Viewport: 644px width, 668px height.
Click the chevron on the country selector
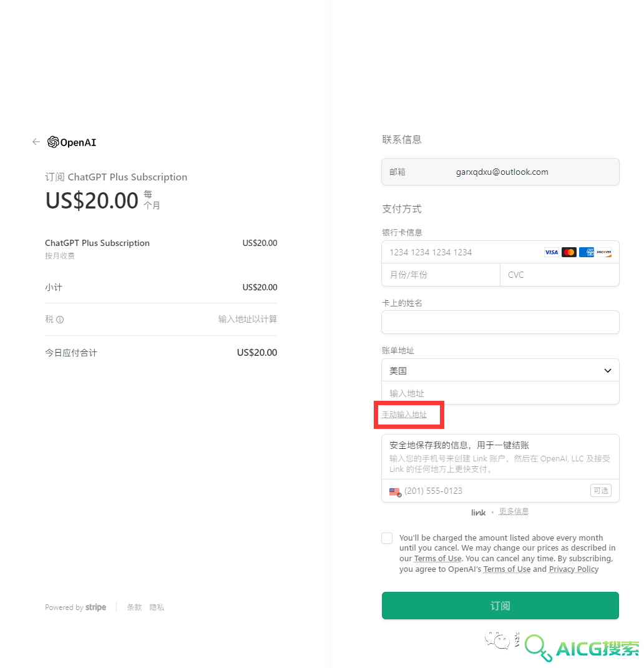coord(608,371)
